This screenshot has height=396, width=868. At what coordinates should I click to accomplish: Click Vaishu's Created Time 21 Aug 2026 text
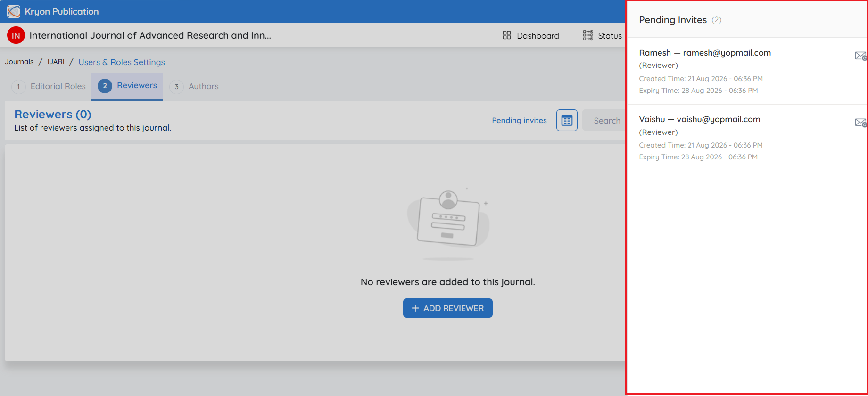click(x=701, y=145)
